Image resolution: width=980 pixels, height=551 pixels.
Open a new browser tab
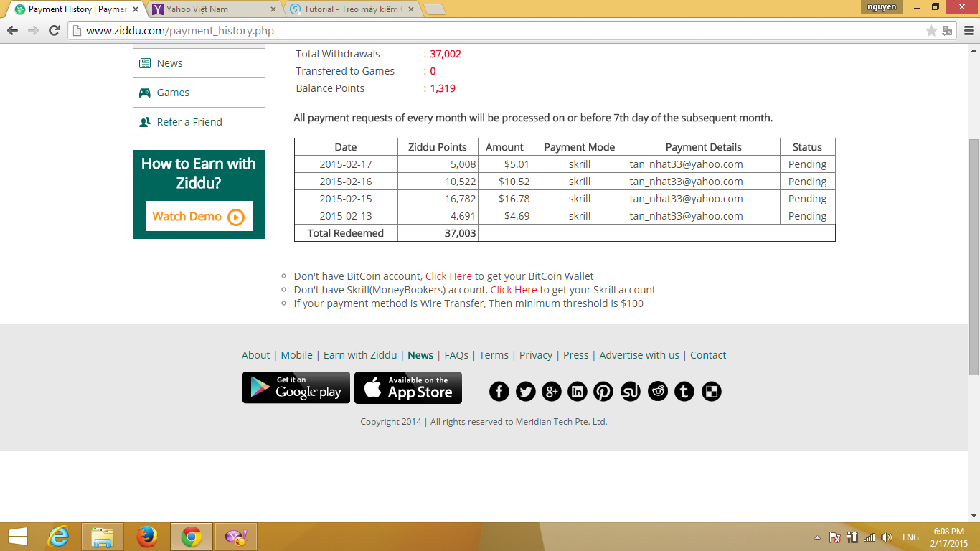[x=435, y=9]
